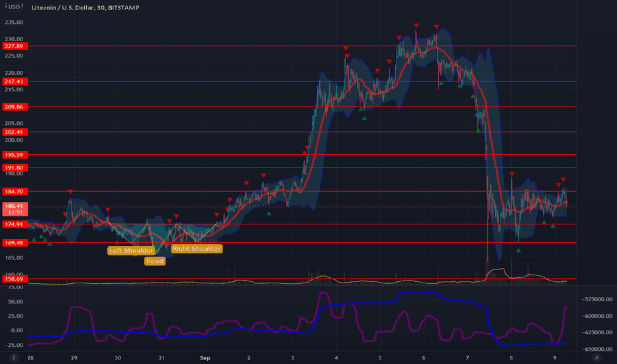Image resolution: width=617 pixels, height=364 pixels.
Task: Click date 4 on the time axis
Action: [x=336, y=357]
